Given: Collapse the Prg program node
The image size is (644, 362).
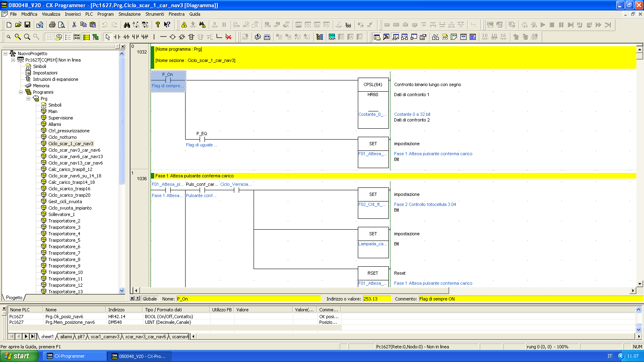Looking at the screenshot, I should (28, 99).
